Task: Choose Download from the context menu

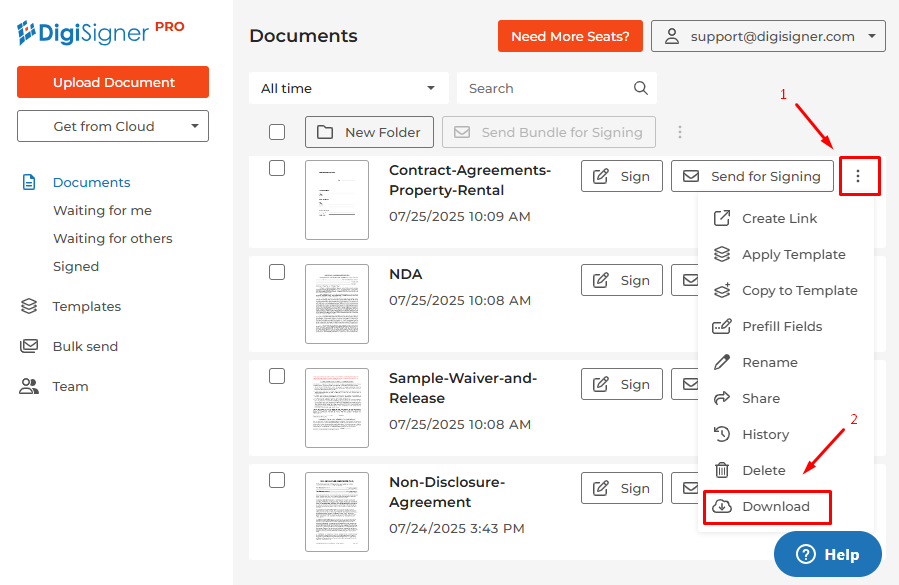Action: [x=766, y=506]
